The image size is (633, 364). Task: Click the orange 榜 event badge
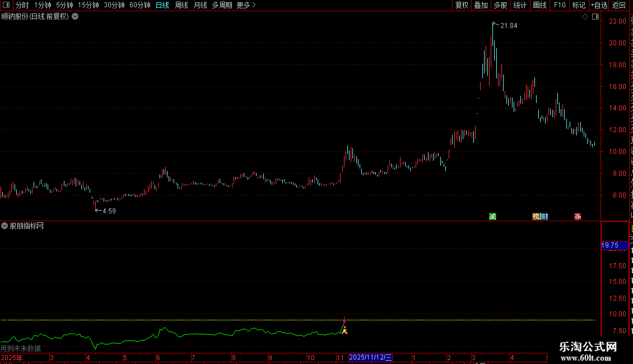coord(536,217)
